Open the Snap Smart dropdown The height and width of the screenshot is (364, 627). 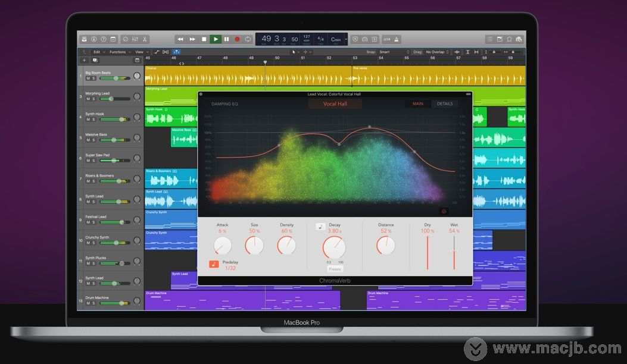pos(394,52)
